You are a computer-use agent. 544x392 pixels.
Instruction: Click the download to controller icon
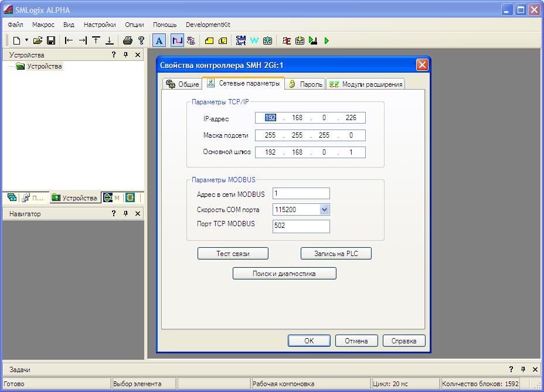tap(300, 40)
